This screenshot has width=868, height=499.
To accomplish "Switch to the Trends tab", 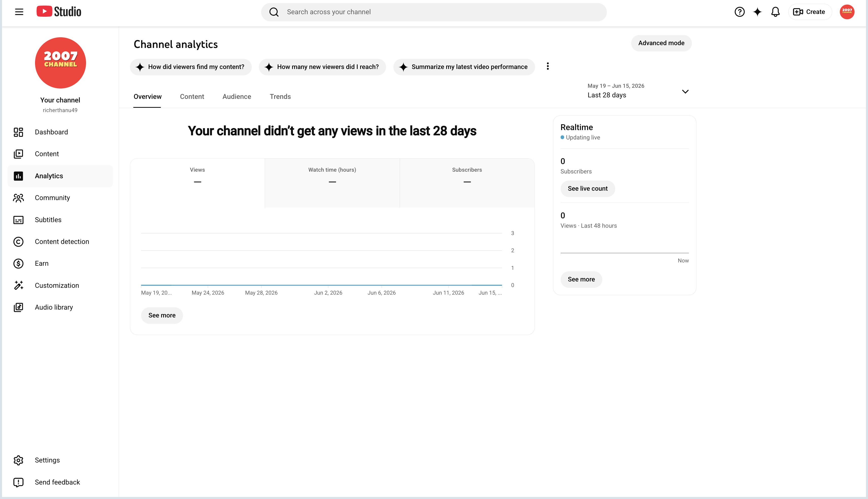I will [x=280, y=97].
